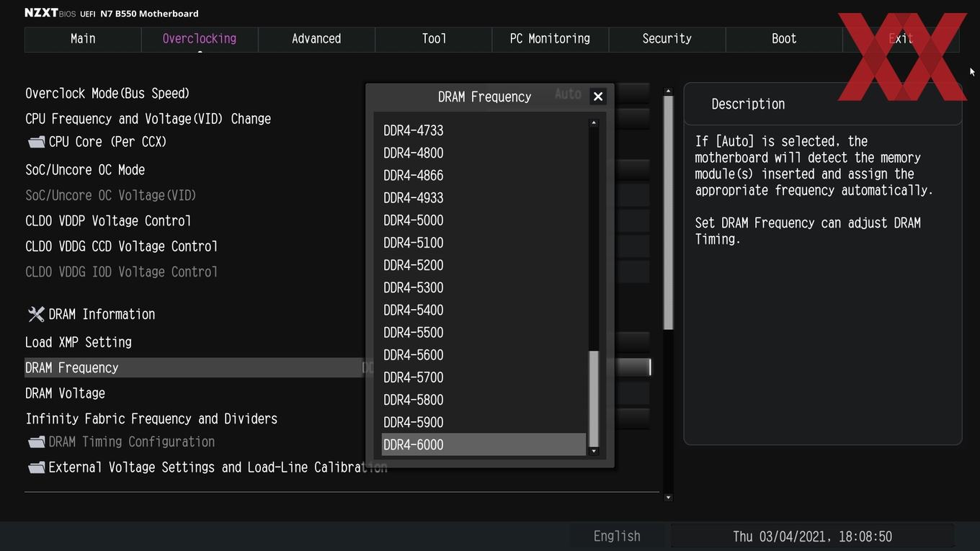Choose DDR4-4933 from the list
Screen dimensions: 980x551
(484, 197)
